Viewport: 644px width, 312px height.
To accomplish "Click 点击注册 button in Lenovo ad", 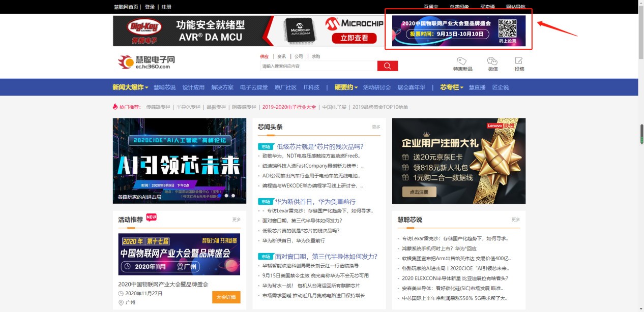I will click(419, 192).
